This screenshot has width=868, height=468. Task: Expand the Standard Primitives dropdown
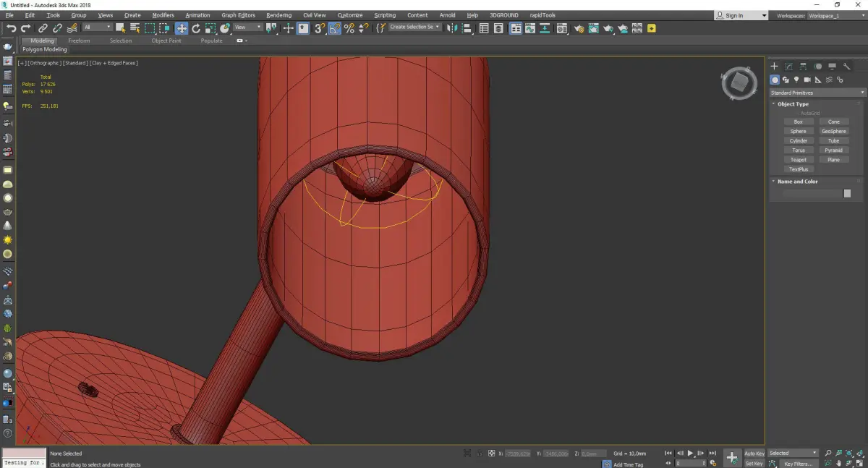coord(817,93)
